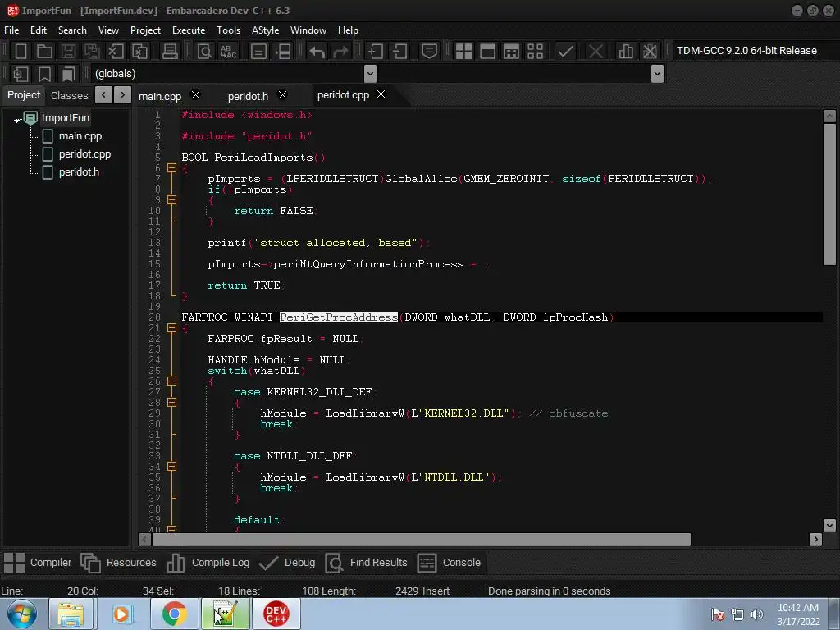
Task: Collapse the NTDLL case fold at line 34
Action: point(171,467)
